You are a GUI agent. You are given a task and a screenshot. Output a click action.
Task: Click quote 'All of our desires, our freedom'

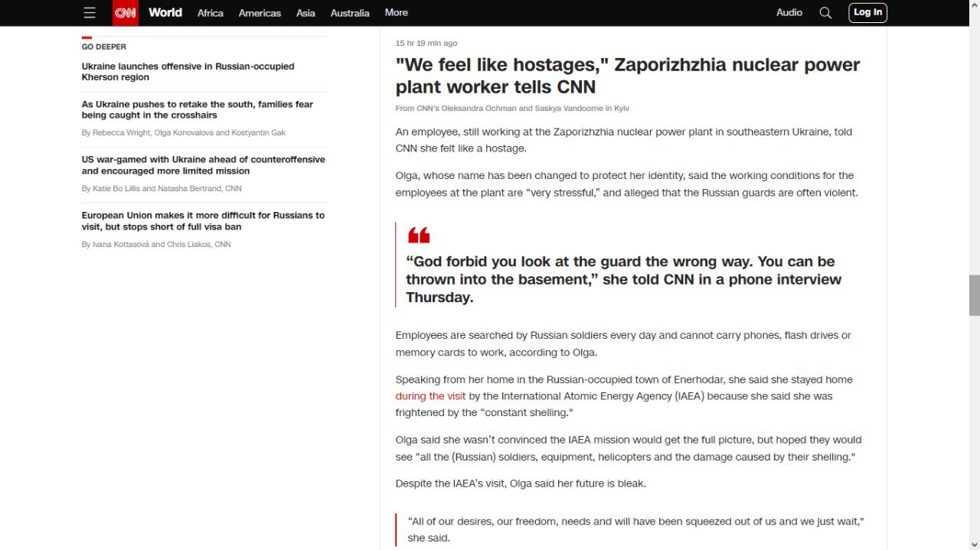(x=635, y=529)
